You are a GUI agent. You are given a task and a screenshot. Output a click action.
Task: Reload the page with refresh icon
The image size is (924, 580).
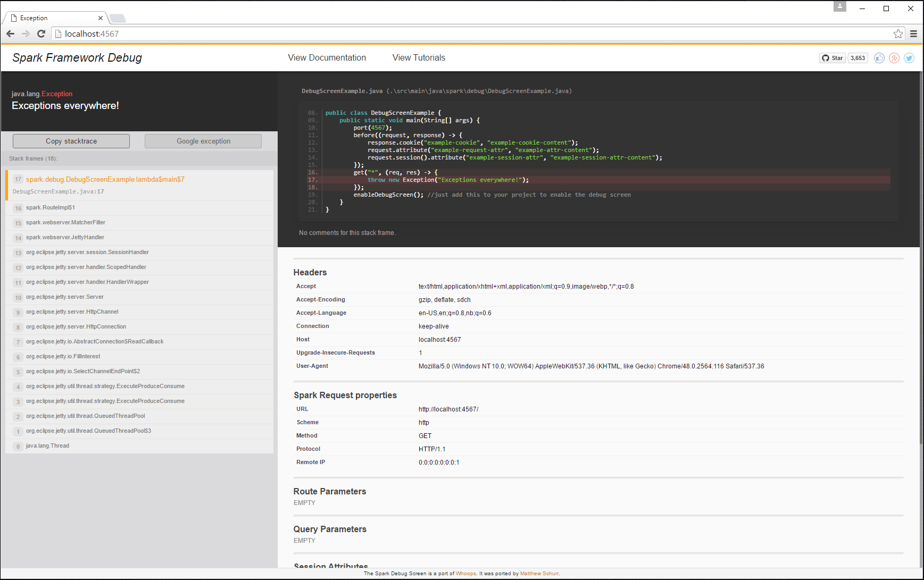pos(41,34)
